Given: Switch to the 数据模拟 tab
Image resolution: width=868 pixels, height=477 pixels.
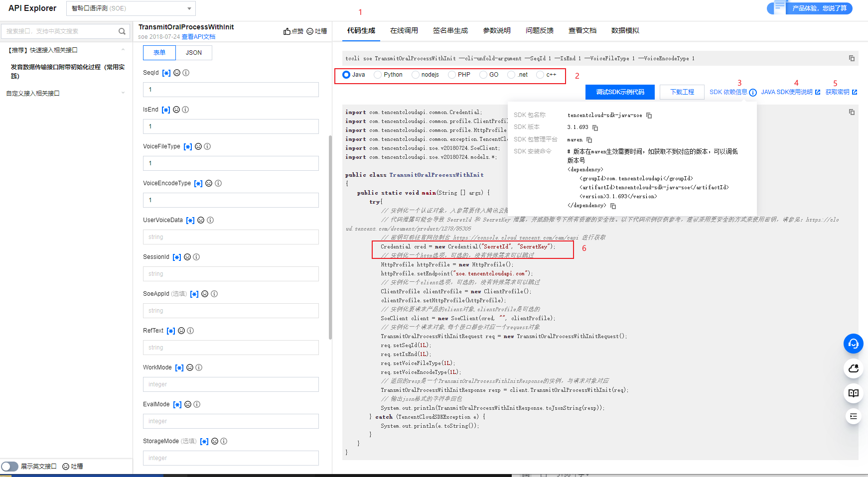Looking at the screenshot, I should pos(625,30).
